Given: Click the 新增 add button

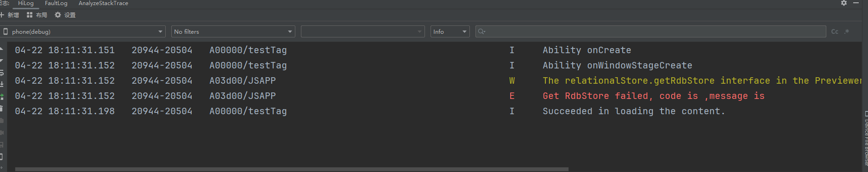Looking at the screenshot, I should coord(10,15).
